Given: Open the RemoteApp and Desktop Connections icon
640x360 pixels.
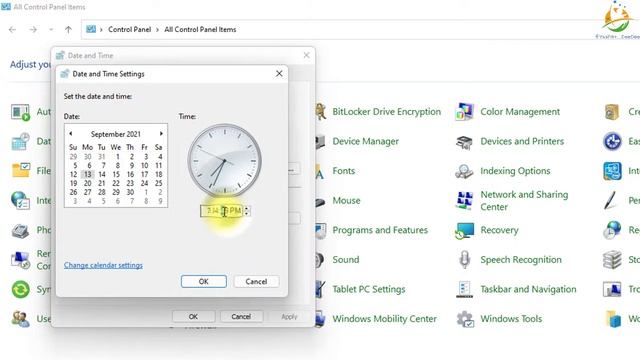Looking at the screenshot, I should point(20,260).
